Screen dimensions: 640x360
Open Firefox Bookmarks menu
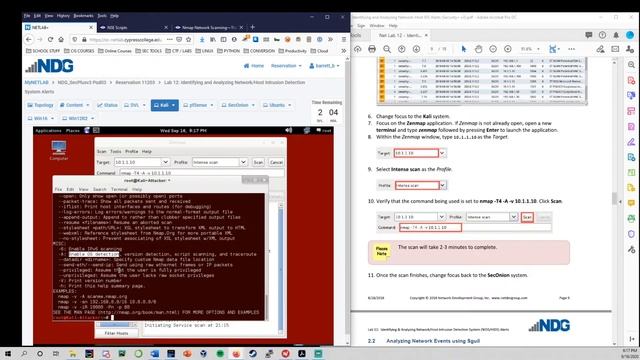83,16
